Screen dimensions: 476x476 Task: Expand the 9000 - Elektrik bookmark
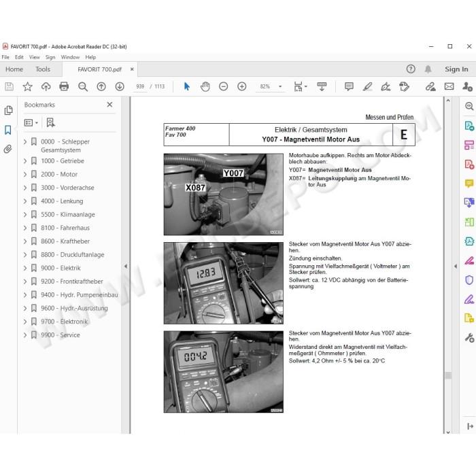pyautogui.click(x=25, y=268)
